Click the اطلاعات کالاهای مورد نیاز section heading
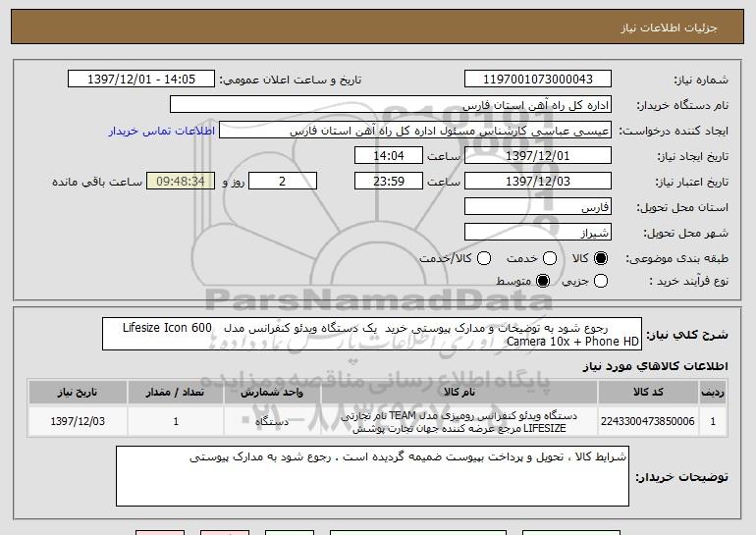Image resolution: width=756 pixels, height=535 pixels. pos(655,366)
